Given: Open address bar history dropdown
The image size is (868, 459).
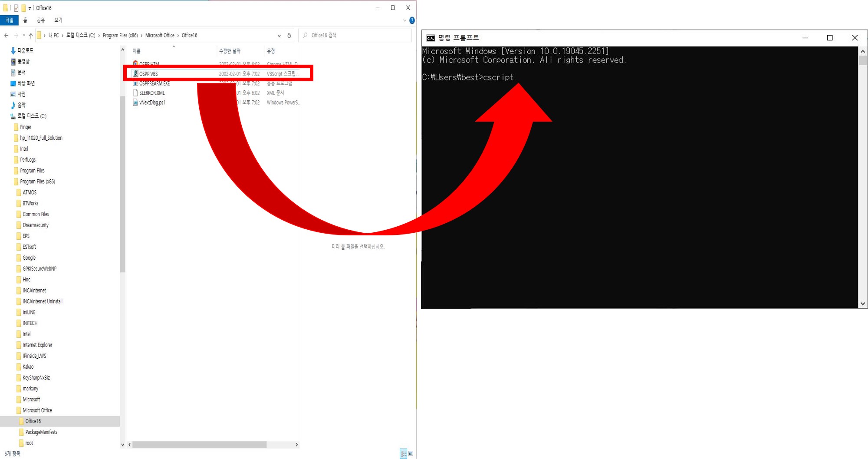Looking at the screenshot, I should pyautogui.click(x=279, y=36).
